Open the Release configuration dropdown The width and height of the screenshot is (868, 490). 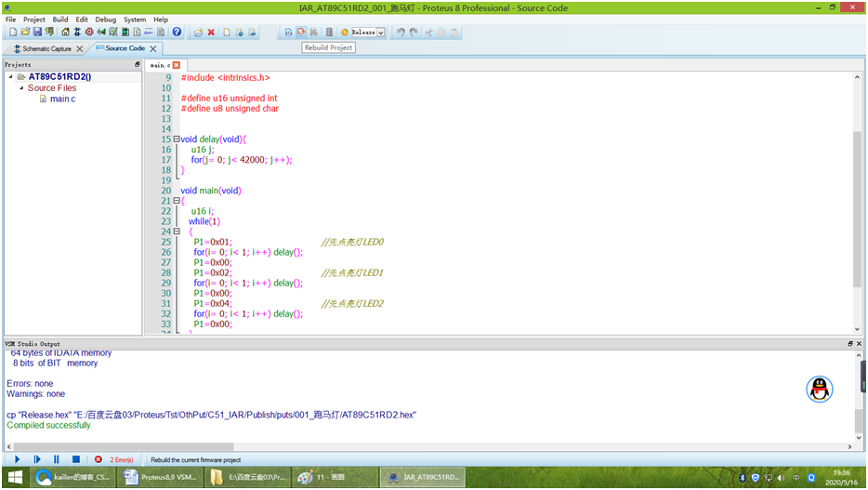point(381,33)
